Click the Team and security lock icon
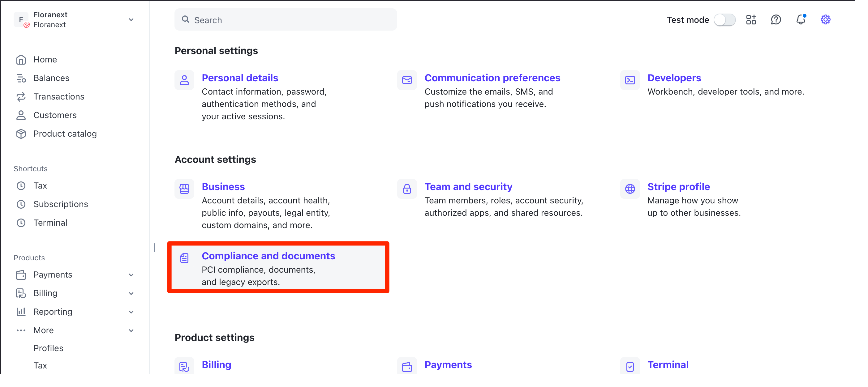868x387 pixels. click(407, 189)
